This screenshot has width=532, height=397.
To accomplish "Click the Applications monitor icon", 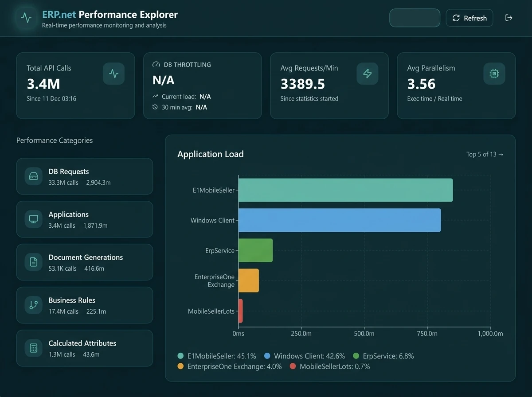I will [x=34, y=219].
